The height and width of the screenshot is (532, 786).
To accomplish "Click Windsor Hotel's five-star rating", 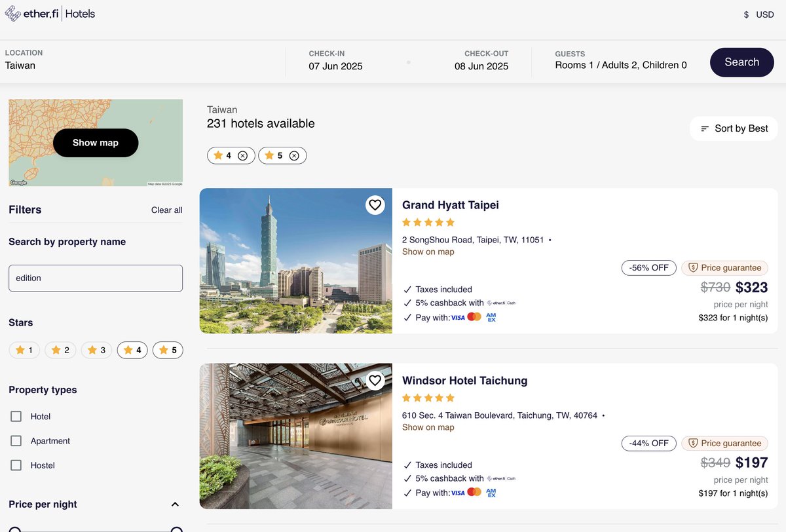I will pyautogui.click(x=428, y=398).
